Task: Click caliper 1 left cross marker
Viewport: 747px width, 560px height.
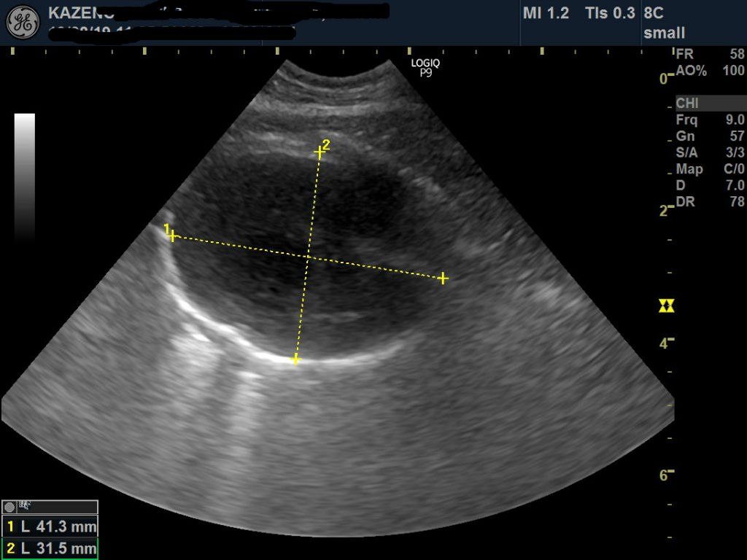Action: click(x=172, y=236)
